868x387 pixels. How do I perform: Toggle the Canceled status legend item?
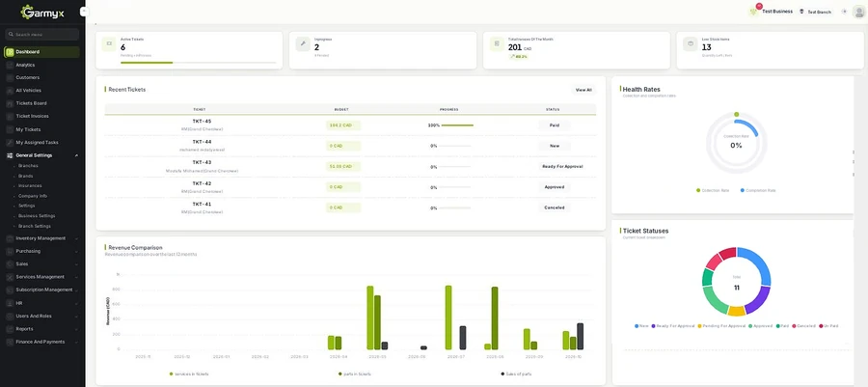point(803,326)
